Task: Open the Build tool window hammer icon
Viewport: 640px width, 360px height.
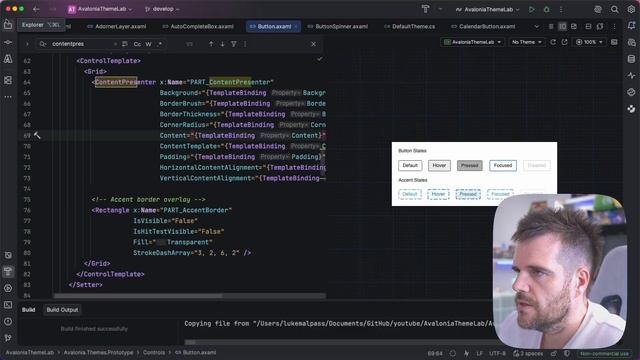Action: point(8,271)
